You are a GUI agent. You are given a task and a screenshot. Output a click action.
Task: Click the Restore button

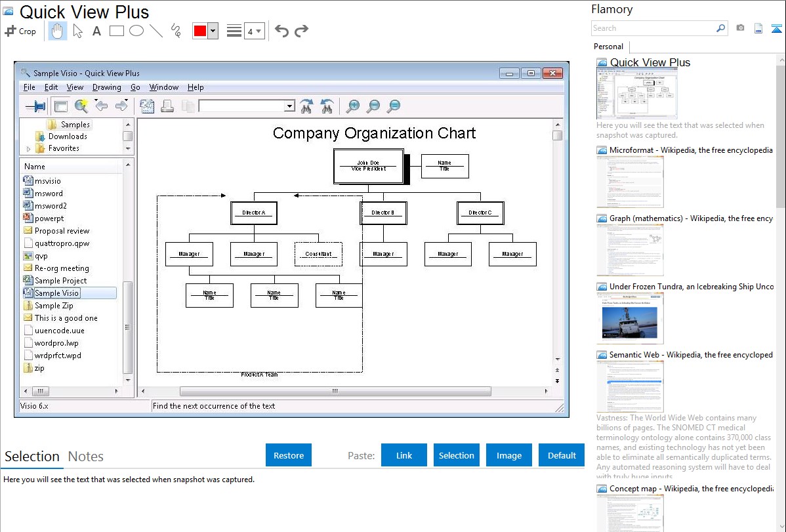coord(289,455)
